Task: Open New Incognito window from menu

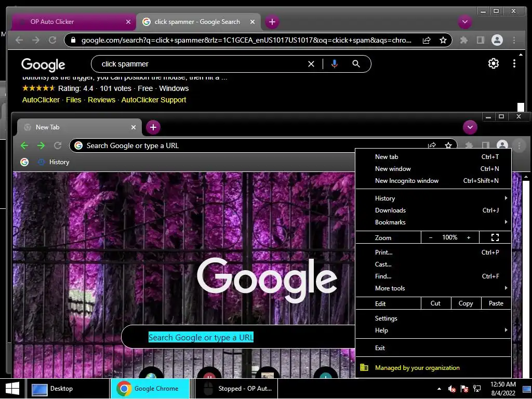Action: [x=433, y=181]
